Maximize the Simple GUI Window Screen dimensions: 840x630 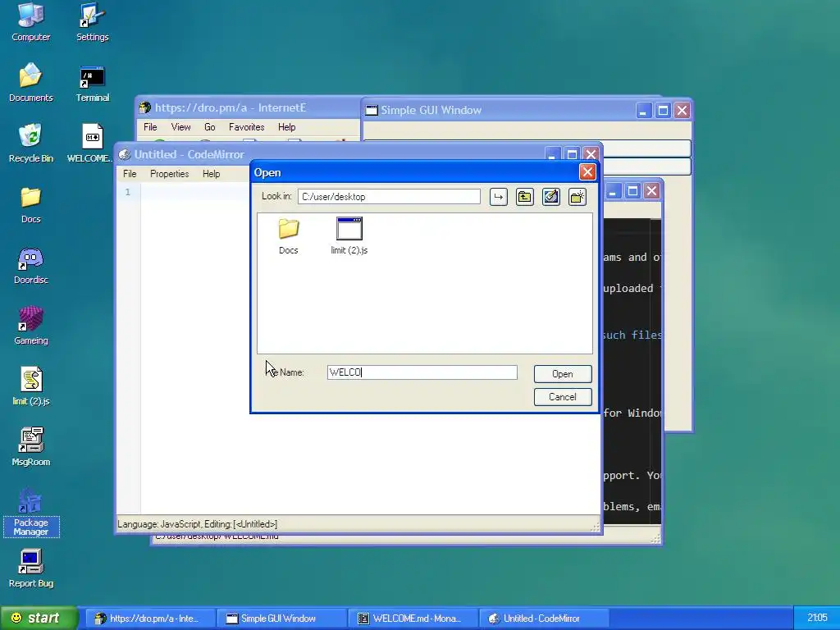(663, 111)
